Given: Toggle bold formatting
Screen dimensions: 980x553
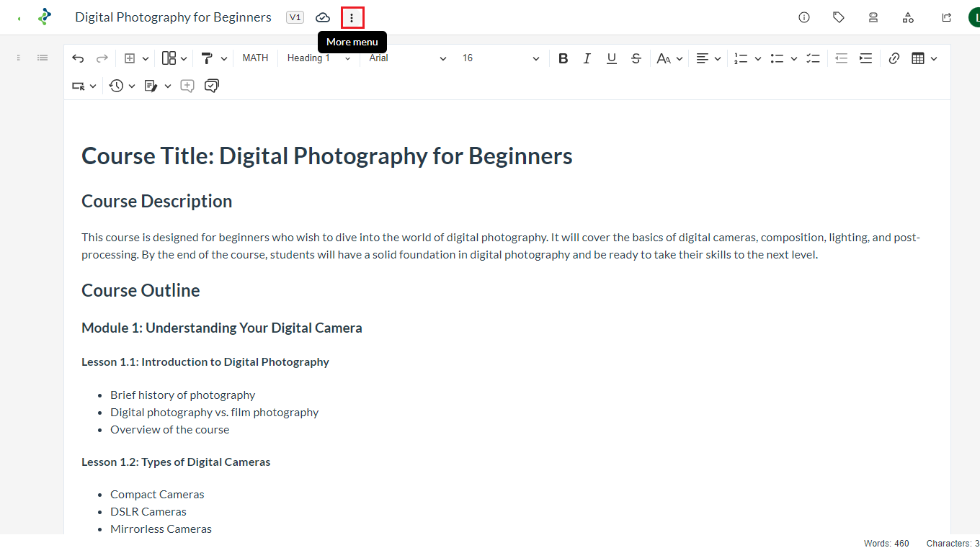Looking at the screenshot, I should pos(563,58).
